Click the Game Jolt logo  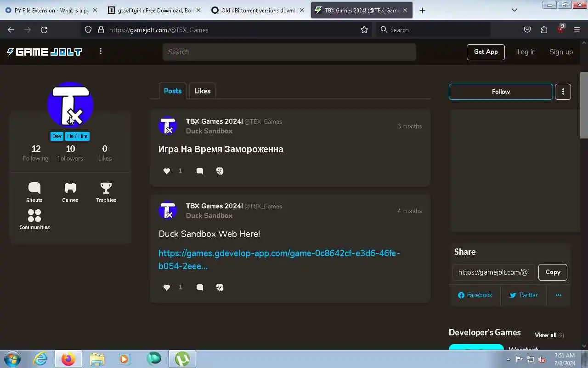click(44, 52)
